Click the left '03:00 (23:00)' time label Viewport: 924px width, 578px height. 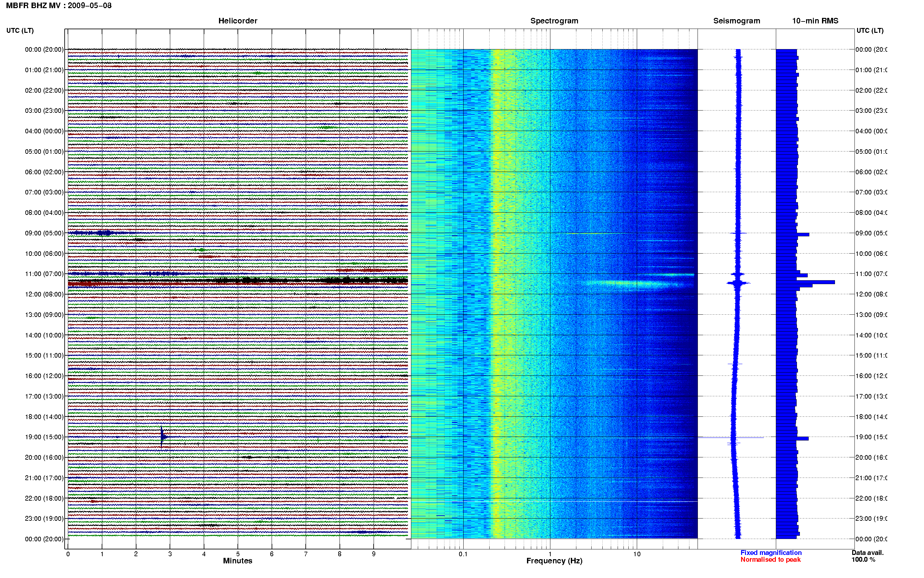(x=44, y=111)
